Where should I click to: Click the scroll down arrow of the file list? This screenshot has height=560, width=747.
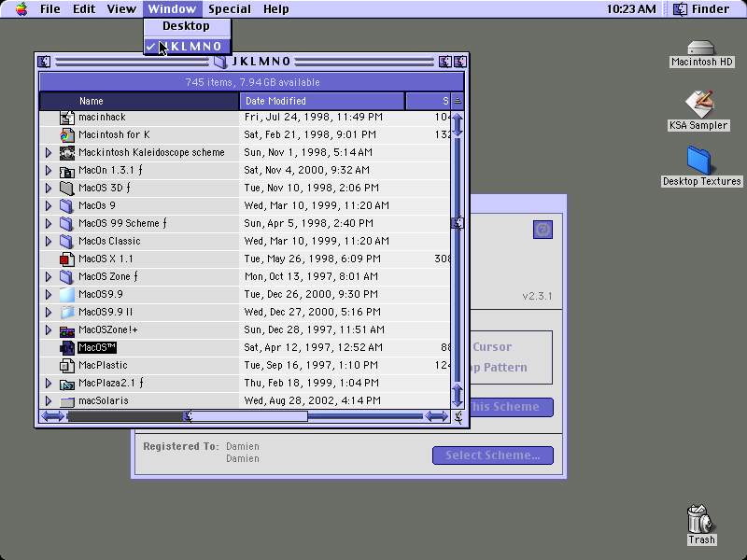click(458, 394)
